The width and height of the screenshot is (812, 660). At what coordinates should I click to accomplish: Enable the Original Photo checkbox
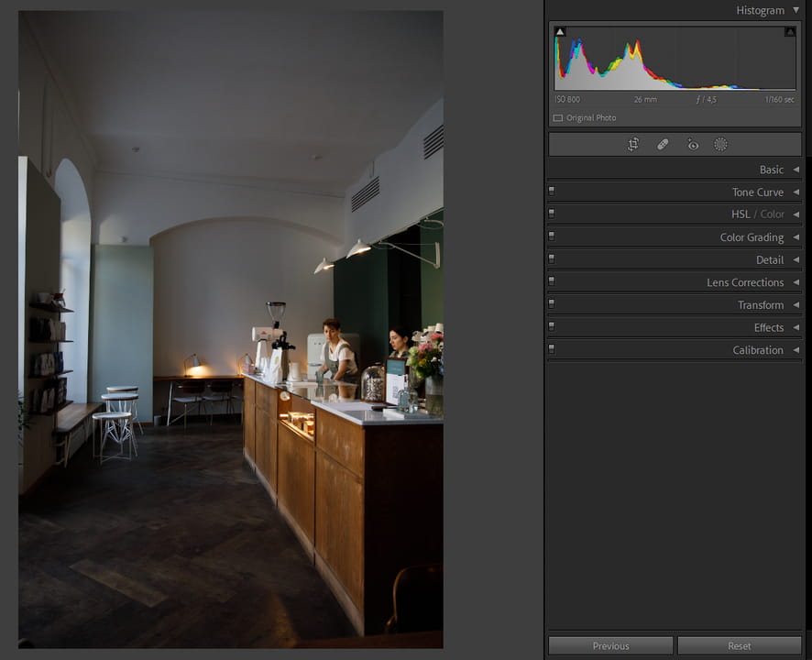558,118
